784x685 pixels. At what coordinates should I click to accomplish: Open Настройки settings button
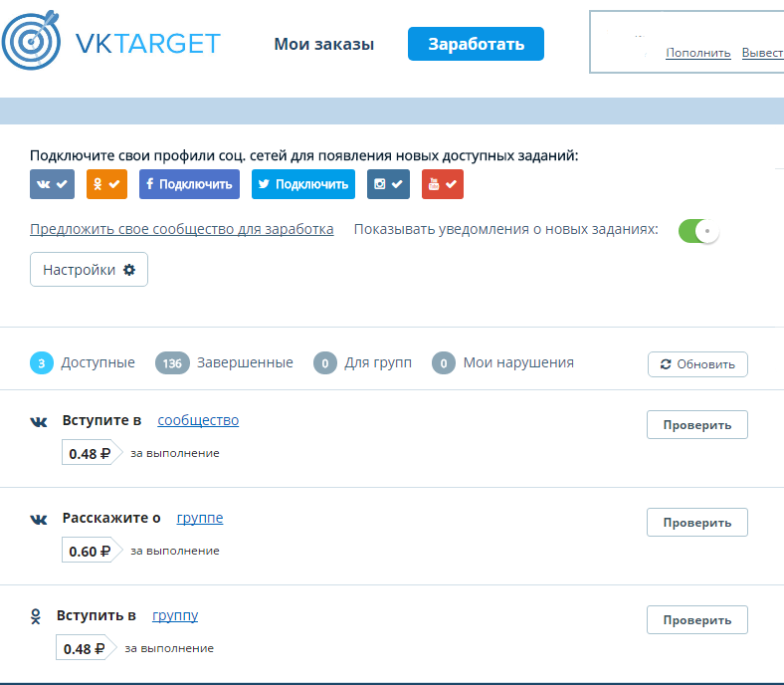tap(89, 270)
